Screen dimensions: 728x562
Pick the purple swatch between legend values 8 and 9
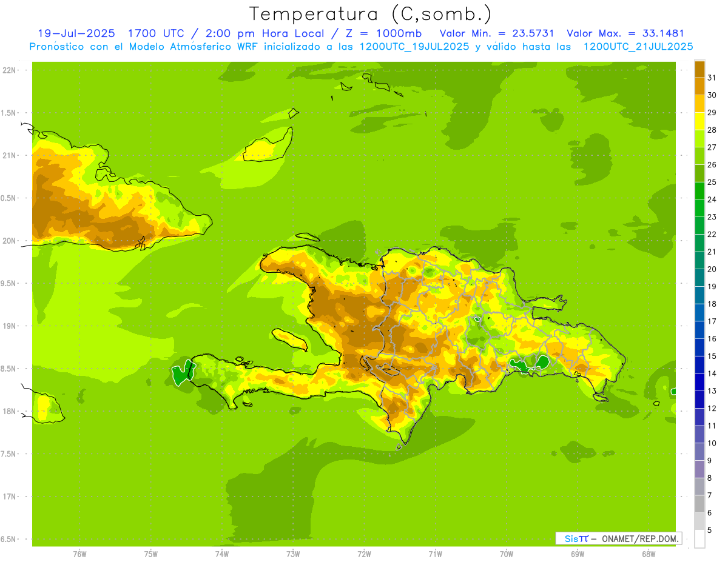point(699,469)
